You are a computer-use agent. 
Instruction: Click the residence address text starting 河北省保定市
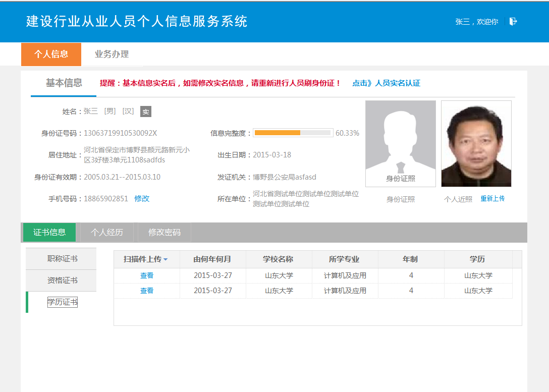pos(137,155)
